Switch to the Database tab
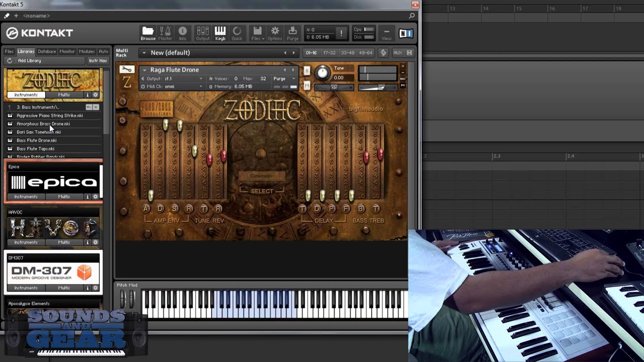The height and width of the screenshot is (362, 644). point(47,51)
